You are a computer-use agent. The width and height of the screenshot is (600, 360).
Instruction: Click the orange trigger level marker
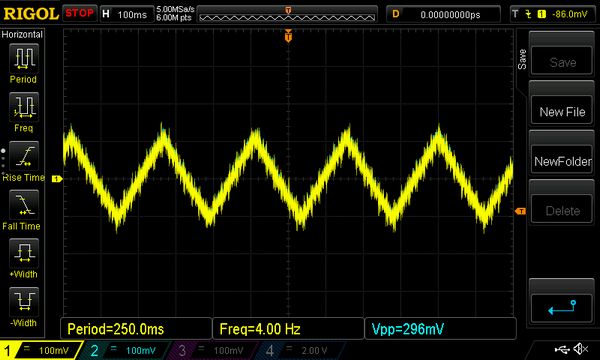click(x=520, y=211)
